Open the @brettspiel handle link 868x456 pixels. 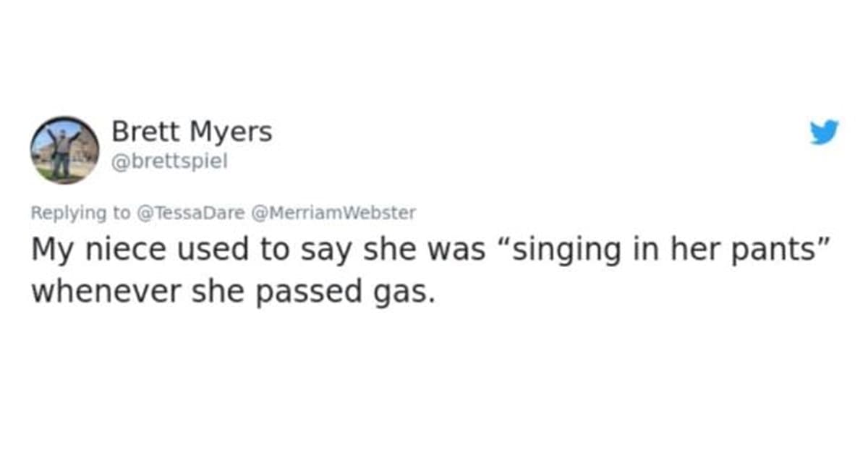click(x=169, y=161)
